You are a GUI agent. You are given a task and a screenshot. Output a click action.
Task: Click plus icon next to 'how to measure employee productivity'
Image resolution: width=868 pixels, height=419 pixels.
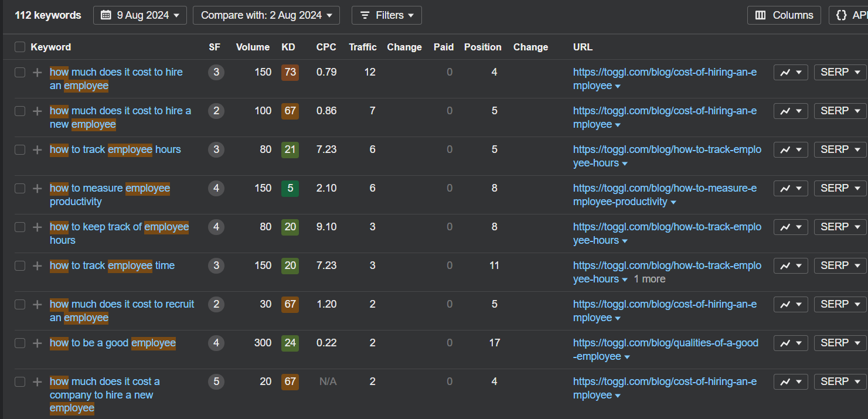pyautogui.click(x=38, y=188)
